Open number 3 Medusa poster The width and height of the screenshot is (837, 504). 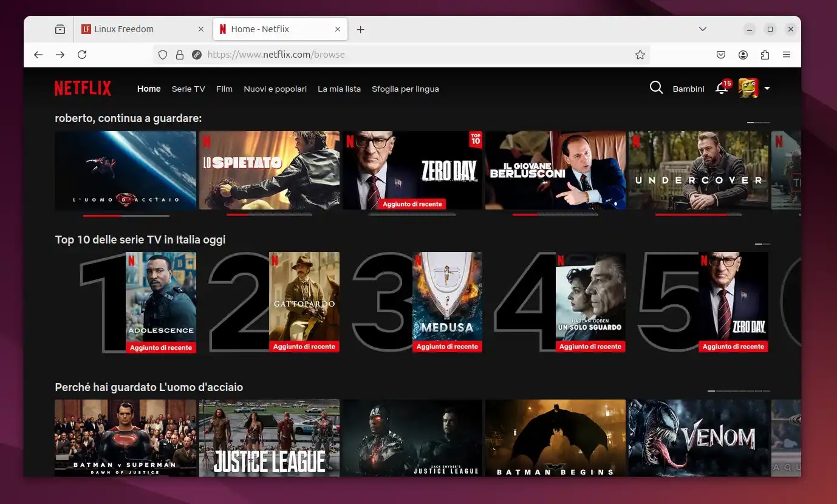point(448,302)
